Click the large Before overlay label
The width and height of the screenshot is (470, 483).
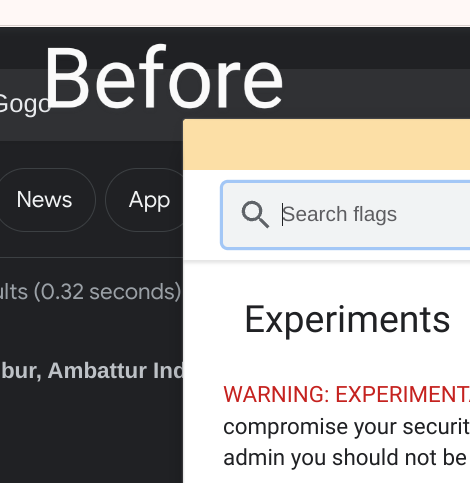(163, 78)
